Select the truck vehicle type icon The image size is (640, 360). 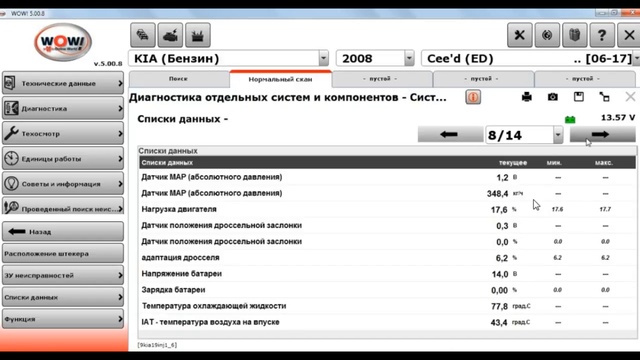coord(170,35)
